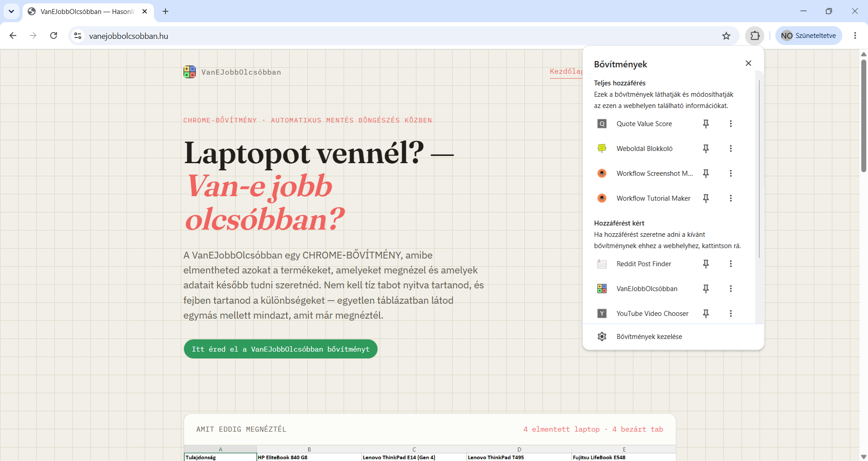This screenshot has height=461, width=868.
Task: Click the Quote Value Score extension icon
Action: tap(602, 124)
